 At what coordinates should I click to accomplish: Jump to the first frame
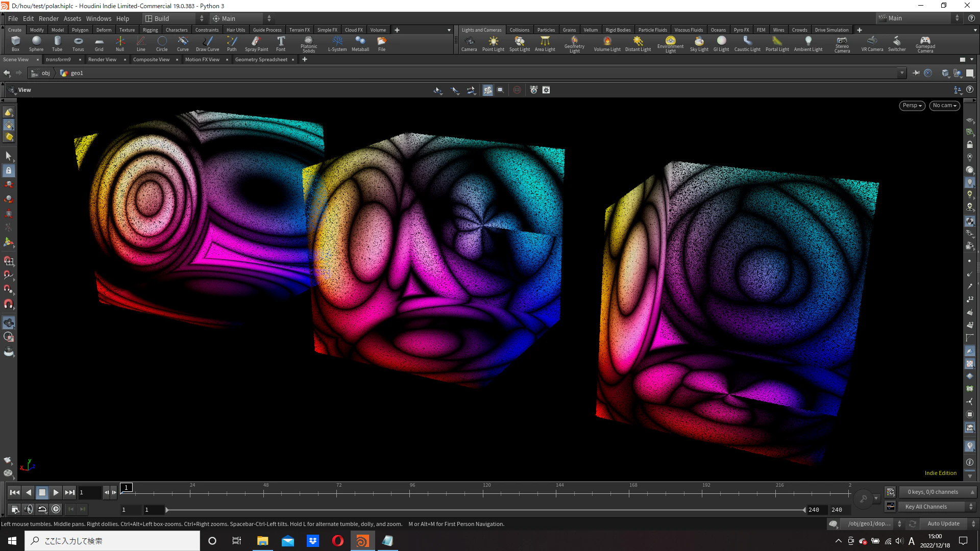click(x=15, y=492)
